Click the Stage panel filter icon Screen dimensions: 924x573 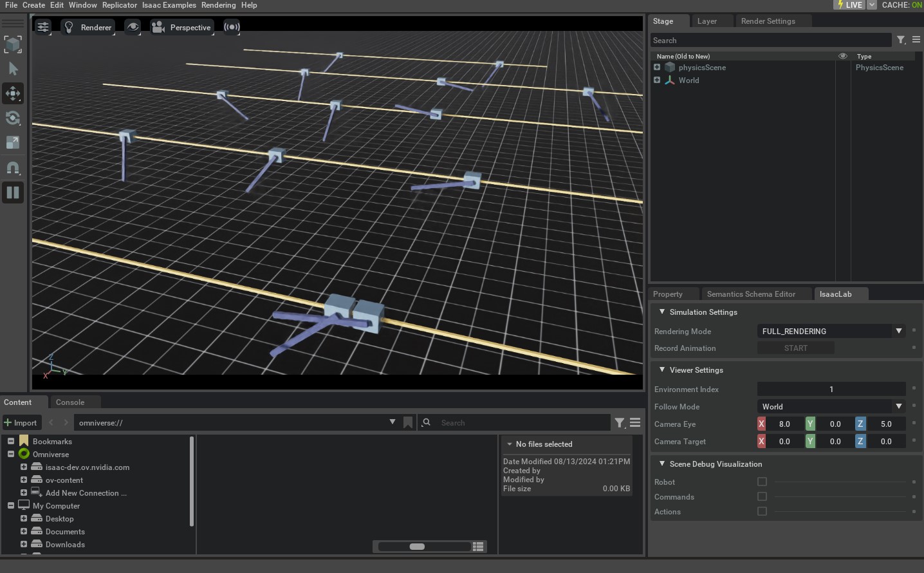point(901,40)
